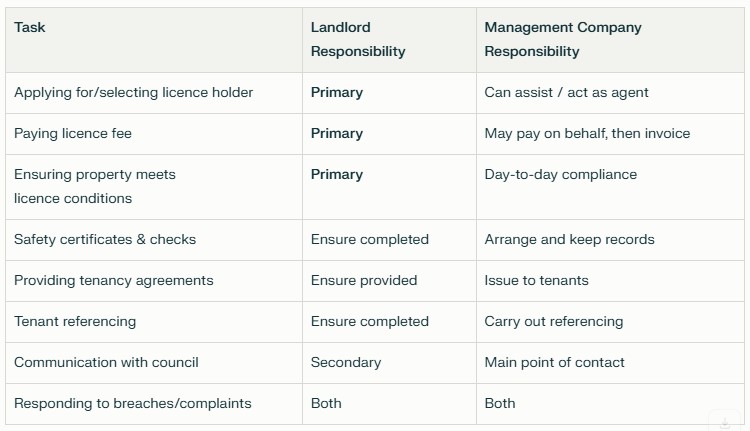Click the Task column header

coord(30,27)
